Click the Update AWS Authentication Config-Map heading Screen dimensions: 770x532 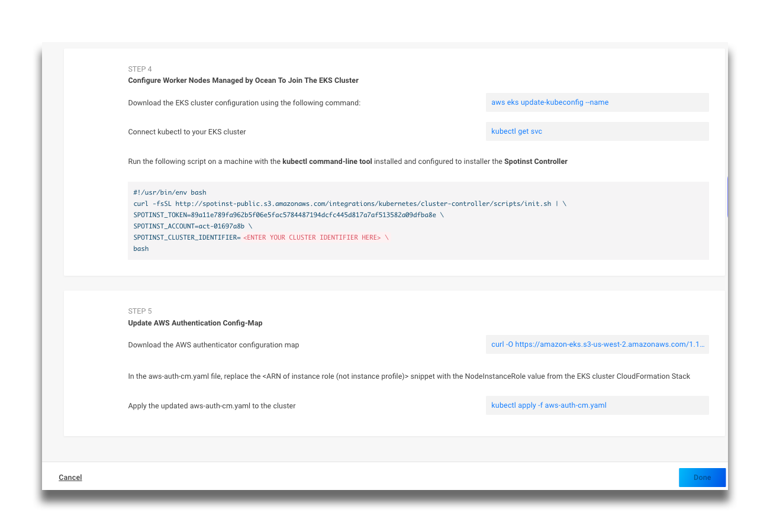(x=195, y=323)
